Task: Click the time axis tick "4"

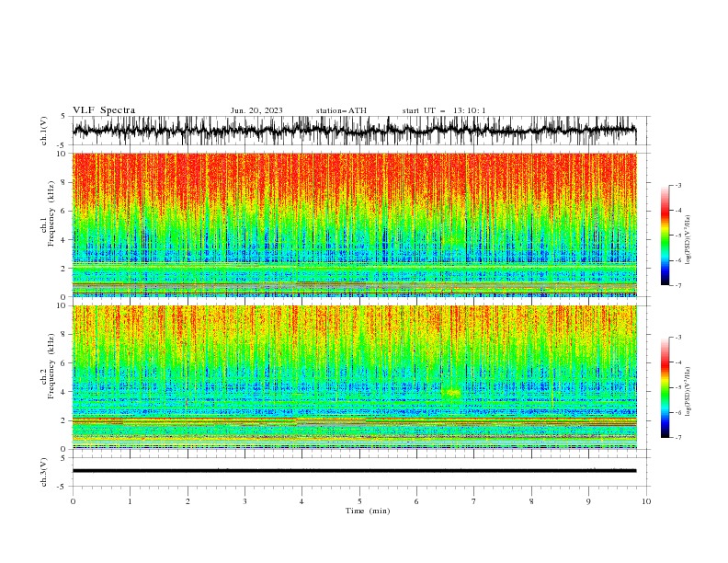Action: point(302,501)
